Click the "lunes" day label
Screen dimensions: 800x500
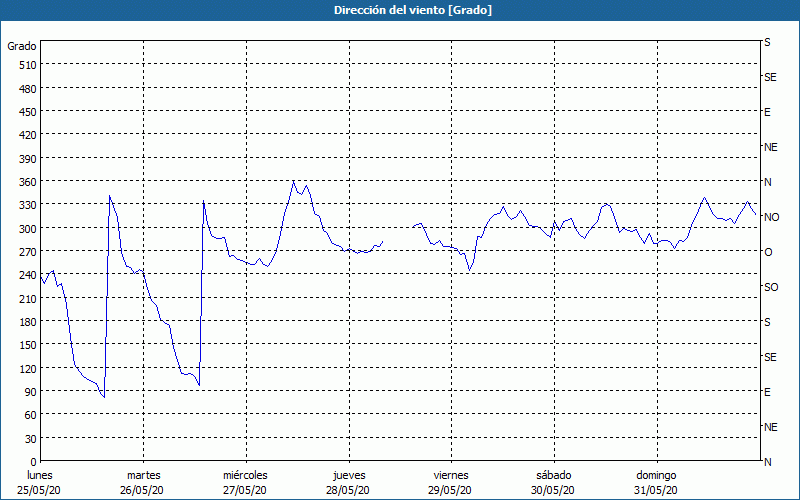[40, 476]
